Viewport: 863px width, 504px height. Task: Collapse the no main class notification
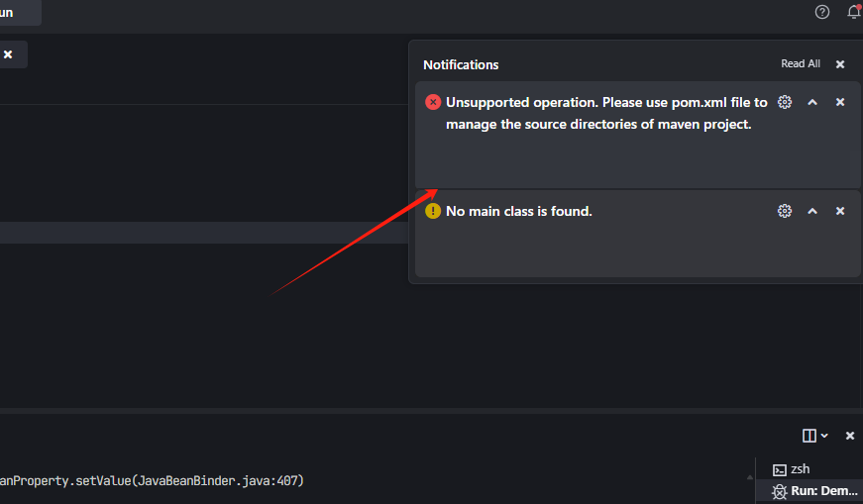pos(812,211)
